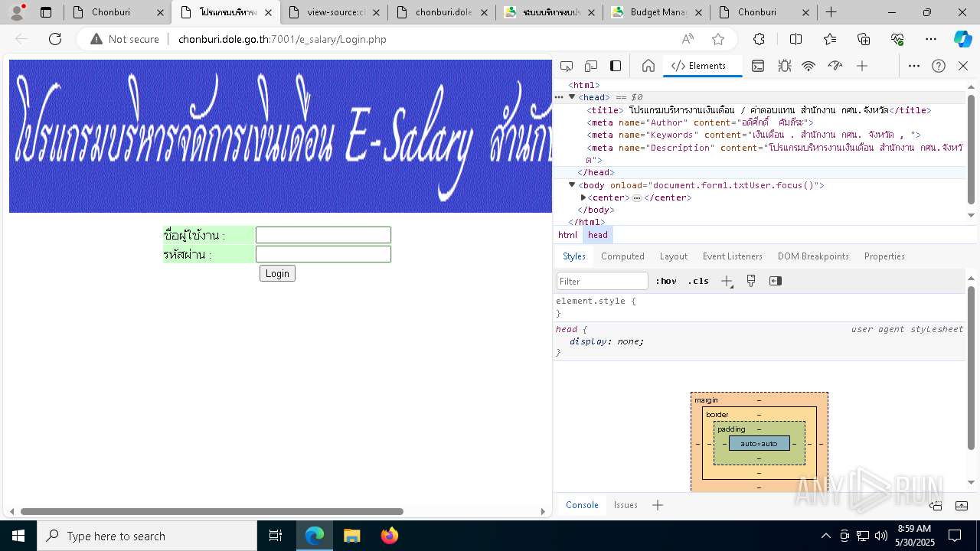Select the html breadcrumb
Viewport: 980px width, 551px height.
coord(567,235)
